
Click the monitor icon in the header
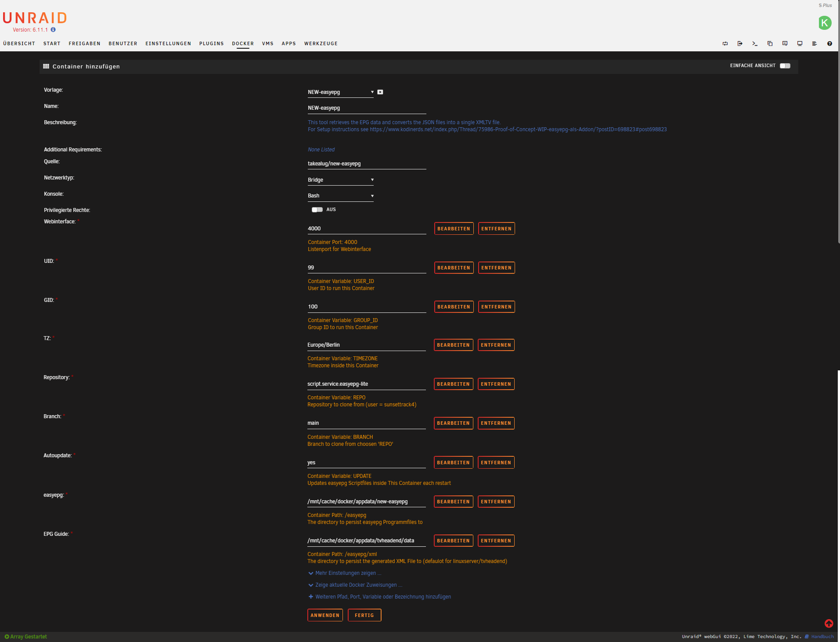coord(800,43)
